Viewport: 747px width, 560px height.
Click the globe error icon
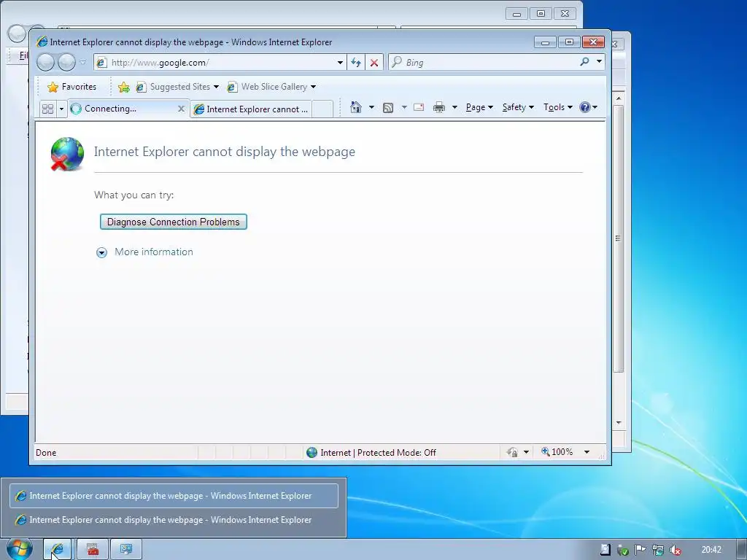click(x=67, y=154)
